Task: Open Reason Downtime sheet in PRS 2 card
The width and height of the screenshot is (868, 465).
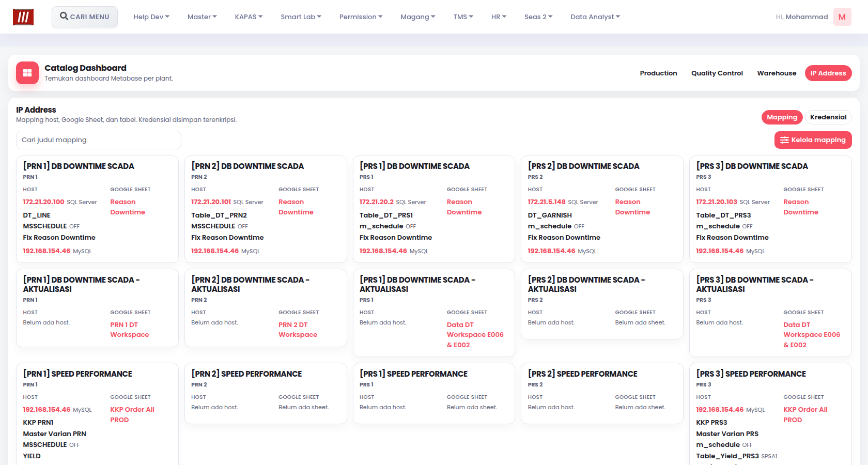Action: point(632,207)
